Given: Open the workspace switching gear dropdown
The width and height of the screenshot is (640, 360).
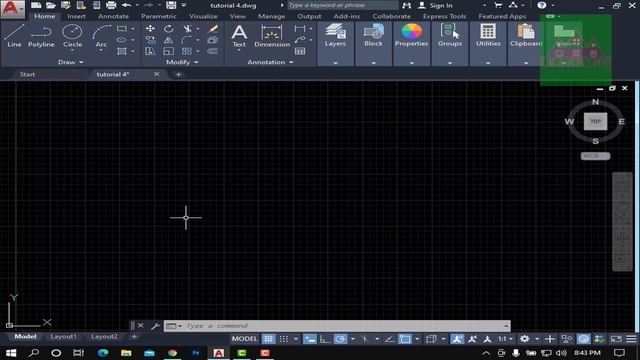Looking at the screenshot, I should pos(537,339).
